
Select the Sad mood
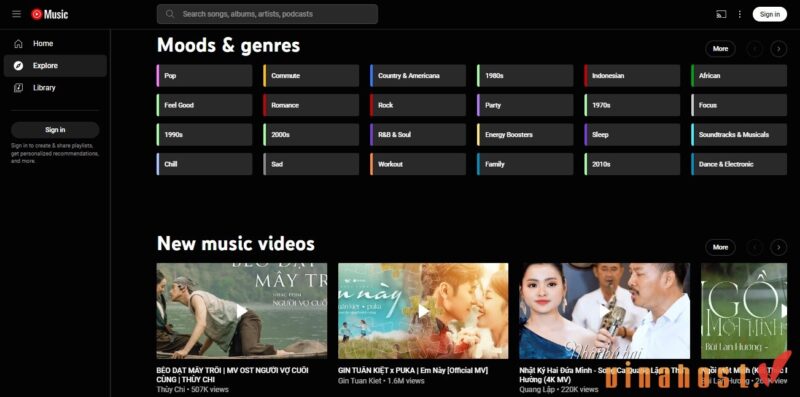click(311, 164)
